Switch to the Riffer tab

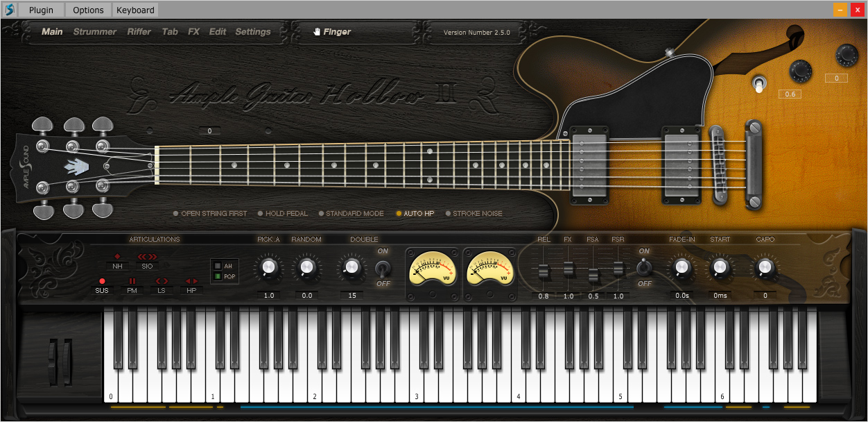(x=139, y=31)
